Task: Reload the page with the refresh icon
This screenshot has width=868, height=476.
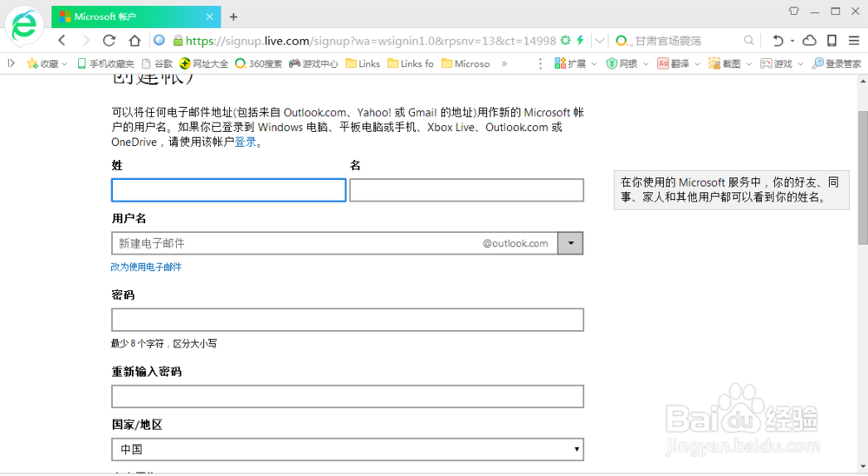Action: coord(109,41)
